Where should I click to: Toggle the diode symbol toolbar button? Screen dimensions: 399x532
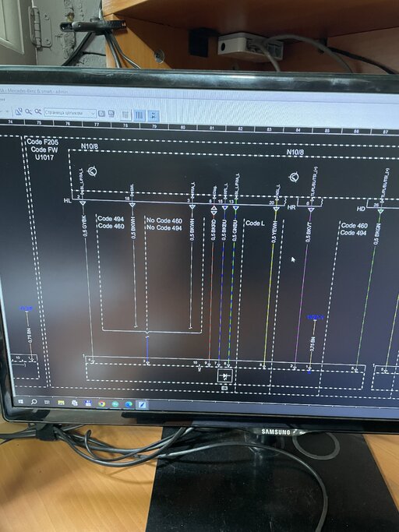pos(154,116)
